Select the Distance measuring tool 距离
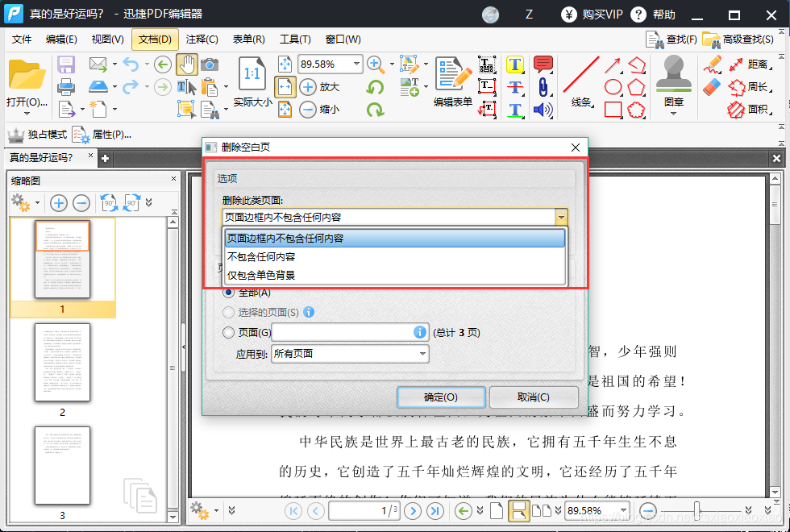 [750, 64]
